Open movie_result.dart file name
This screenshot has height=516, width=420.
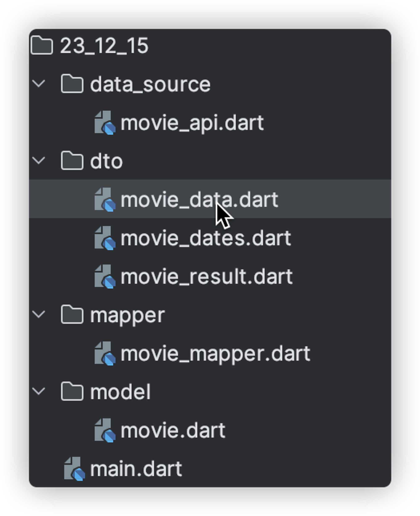click(x=207, y=277)
